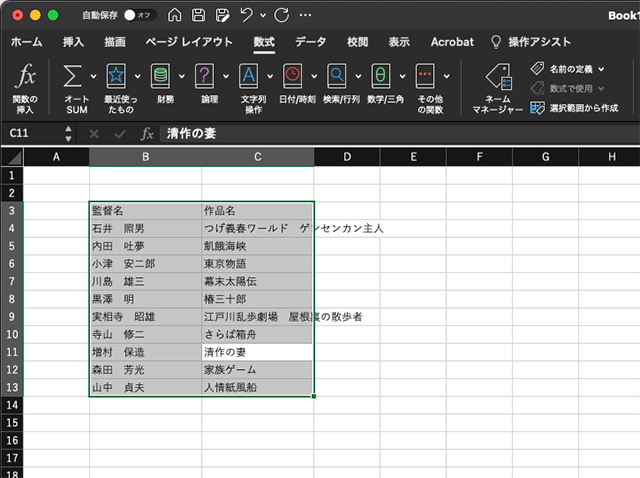The image size is (640, 478).
Task: Expand the Name Box dropdown arrow
Action: [70, 133]
